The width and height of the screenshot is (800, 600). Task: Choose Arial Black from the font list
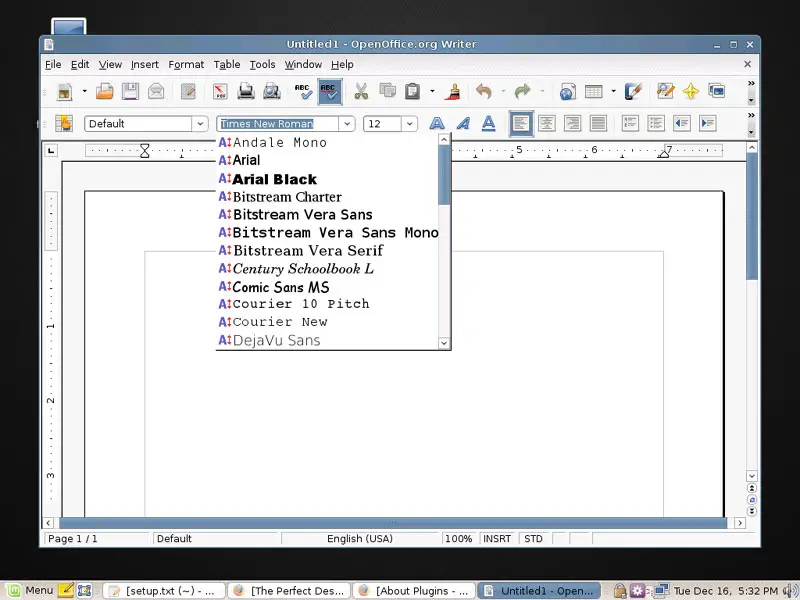tap(327, 179)
